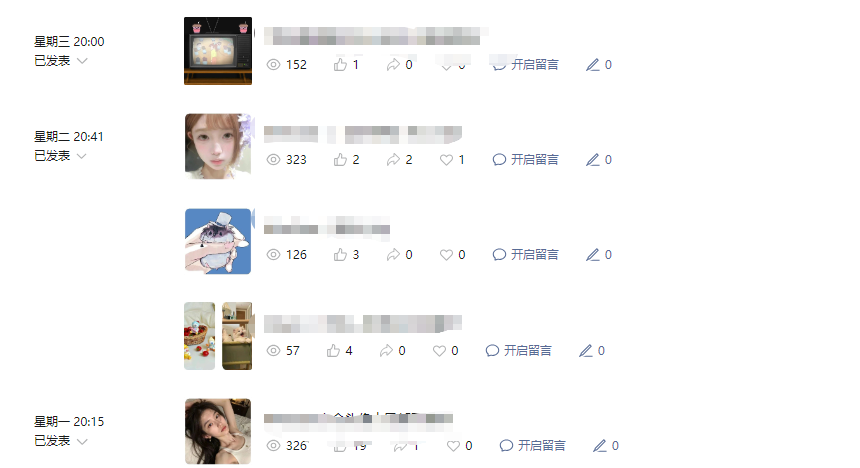Open the blurred title of the 323-view article
This screenshot has width=860, height=468.
(363, 134)
